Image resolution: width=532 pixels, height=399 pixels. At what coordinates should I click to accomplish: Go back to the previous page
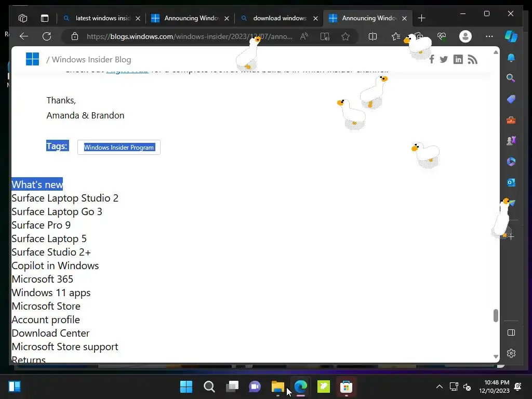pyautogui.click(x=24, y=36)
